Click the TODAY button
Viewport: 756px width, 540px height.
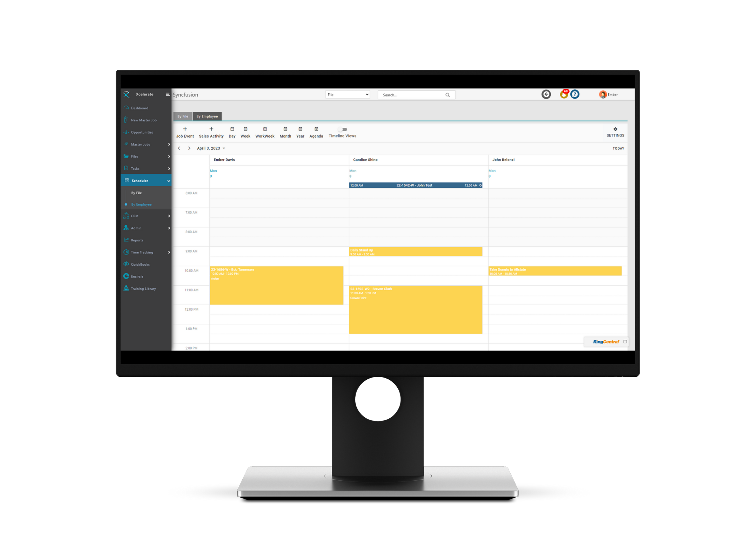coord(617,148)
